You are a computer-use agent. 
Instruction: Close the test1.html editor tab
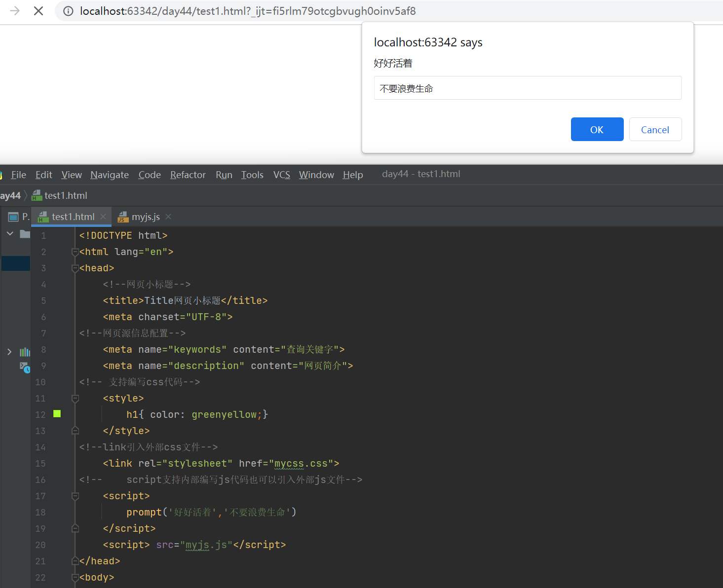point(103,217)
